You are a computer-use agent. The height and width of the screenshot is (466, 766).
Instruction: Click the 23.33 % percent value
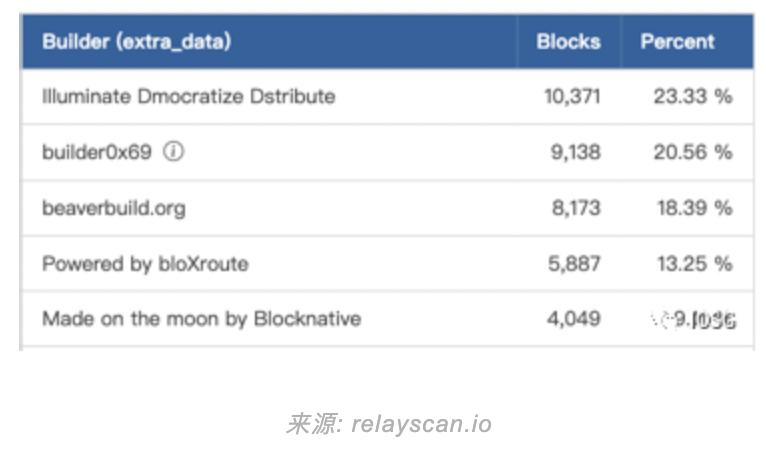pos(692,97)
